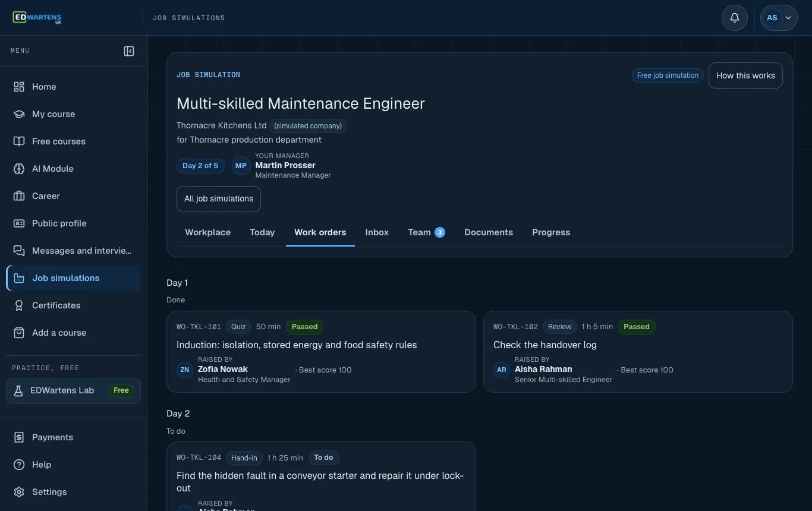Open Career briefcase icon
This screenshot has width=812, height=511.
(19, 196)
